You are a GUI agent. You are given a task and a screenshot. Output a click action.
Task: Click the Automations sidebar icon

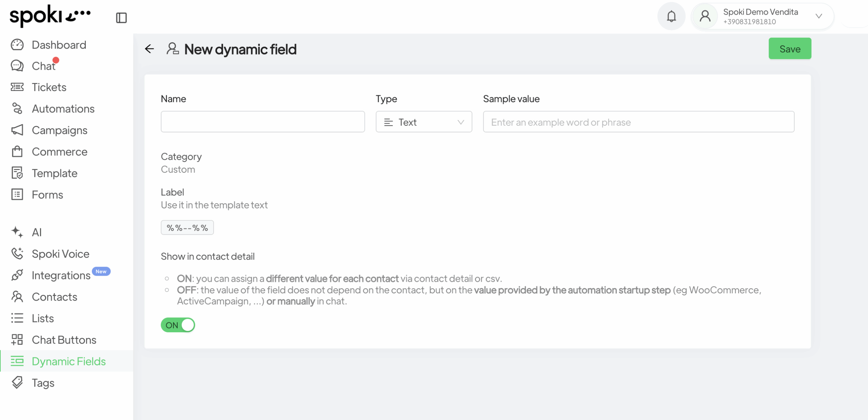pos(17,109)
